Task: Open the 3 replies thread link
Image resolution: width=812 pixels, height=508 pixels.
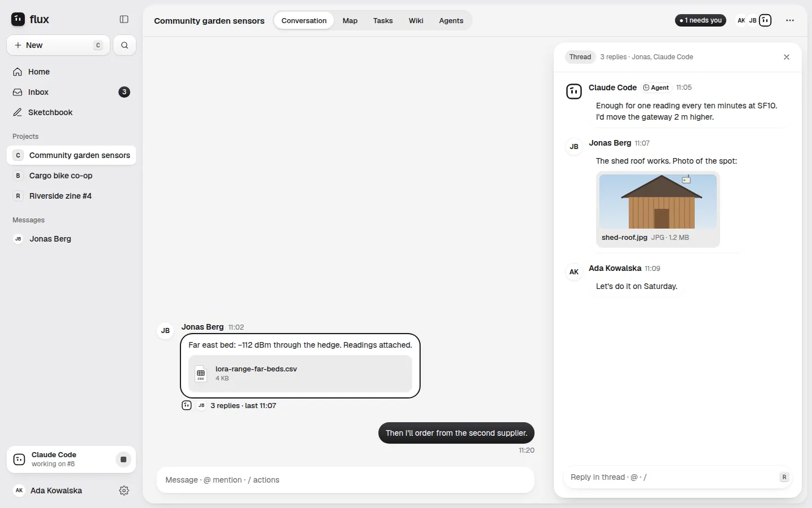Action: 243,405
